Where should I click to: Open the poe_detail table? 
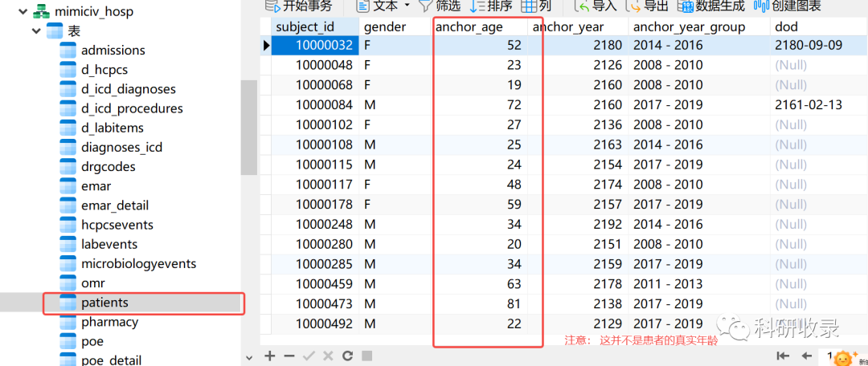111,360
